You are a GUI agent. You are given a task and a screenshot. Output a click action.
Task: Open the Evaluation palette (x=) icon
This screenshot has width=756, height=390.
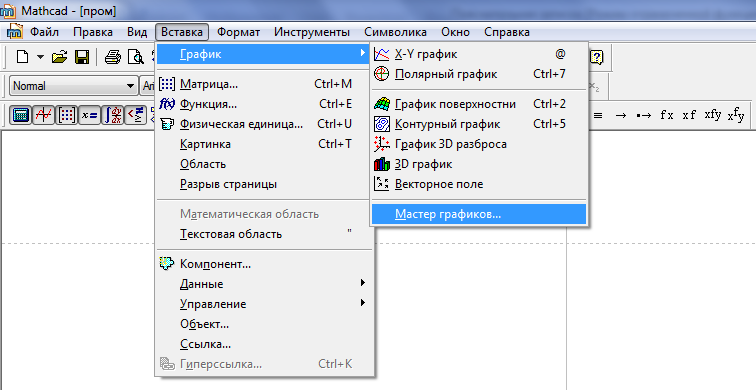[x=90, y=115]
